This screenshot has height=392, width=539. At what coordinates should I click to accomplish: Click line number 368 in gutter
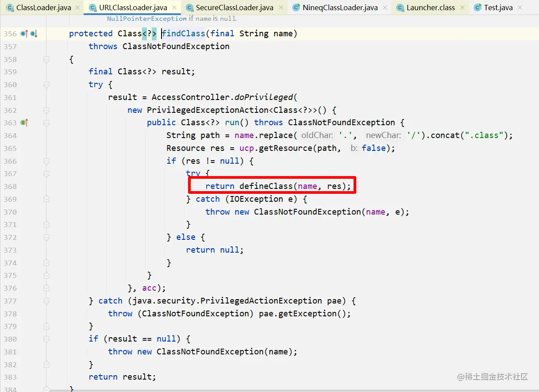(x=10, y=186)
